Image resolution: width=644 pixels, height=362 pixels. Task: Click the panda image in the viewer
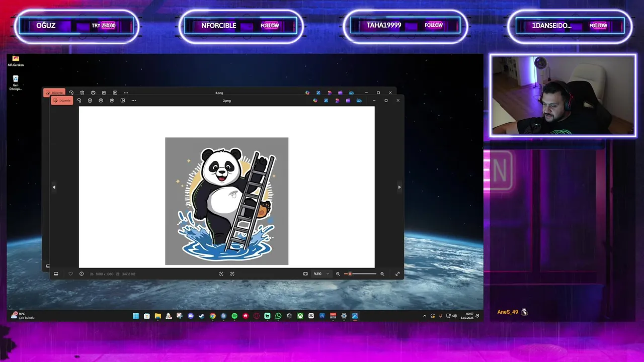[227, 201]
